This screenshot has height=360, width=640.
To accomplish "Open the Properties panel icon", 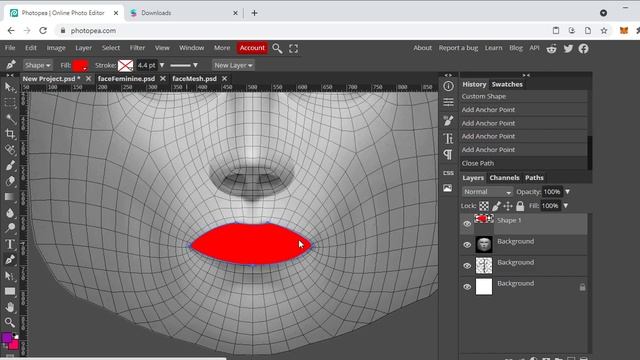I will pyautogui.click(x=448, y=102).
